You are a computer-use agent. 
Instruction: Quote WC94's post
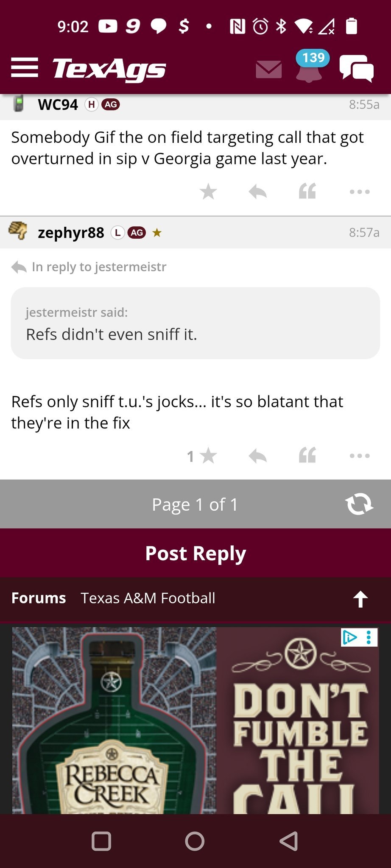pos(307,192)
